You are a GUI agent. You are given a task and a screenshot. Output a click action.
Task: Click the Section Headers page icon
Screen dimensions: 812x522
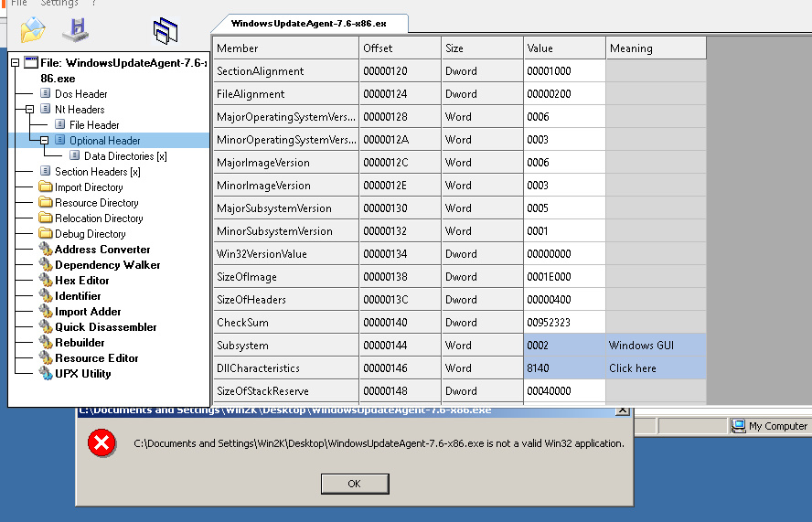tap(46, 172)
